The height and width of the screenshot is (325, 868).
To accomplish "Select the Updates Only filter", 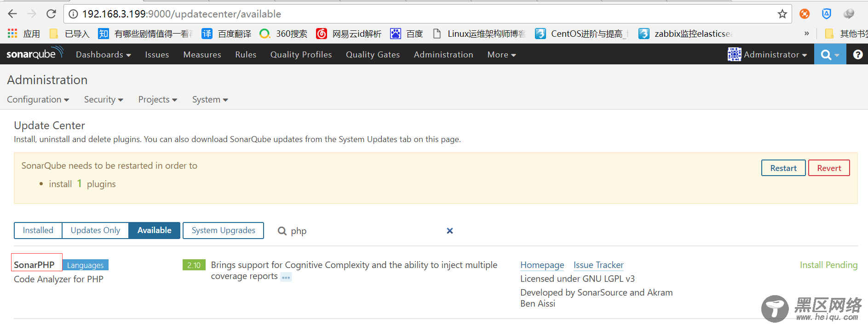I will (x=95, y=230).
